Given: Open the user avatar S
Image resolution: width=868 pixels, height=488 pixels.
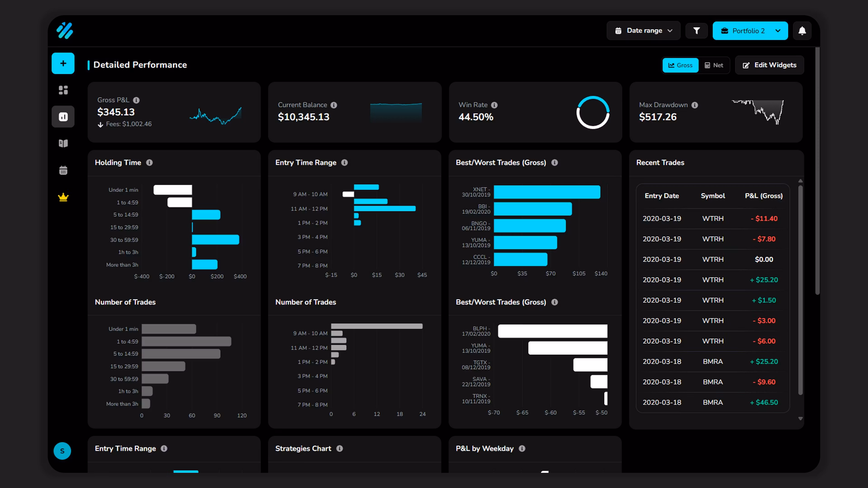Looking at the screenshot, I should click(62, 451).
